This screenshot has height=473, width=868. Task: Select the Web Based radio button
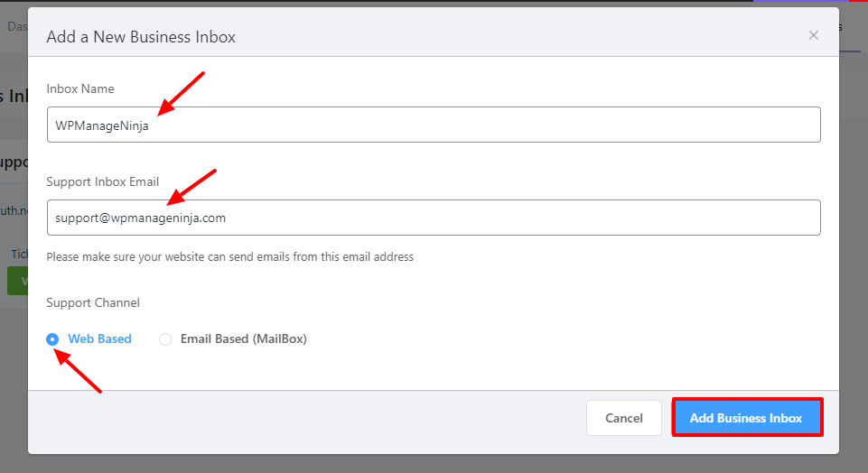tap(52, 339)
